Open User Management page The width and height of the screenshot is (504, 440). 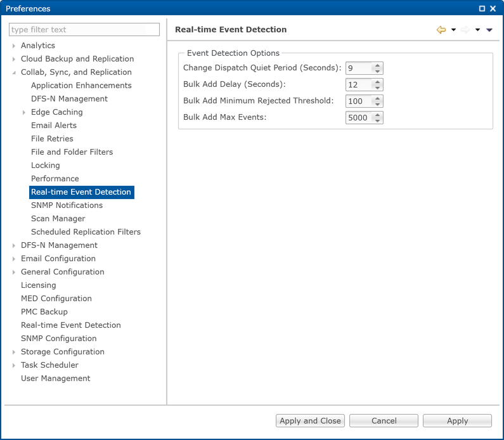[x=56, y=379]
